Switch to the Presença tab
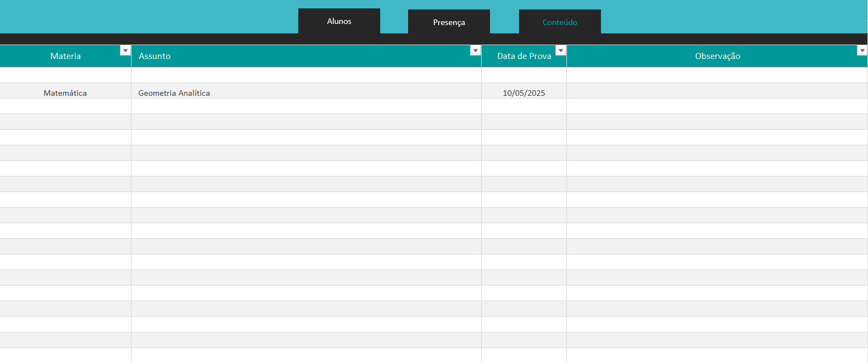The image size is (868, 363). click(x=449, y=22)
